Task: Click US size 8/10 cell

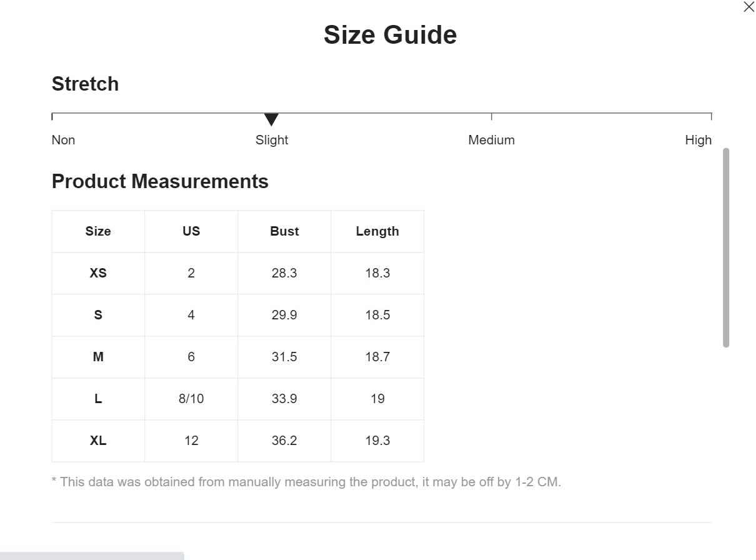Action: click(x=191, y=399)
